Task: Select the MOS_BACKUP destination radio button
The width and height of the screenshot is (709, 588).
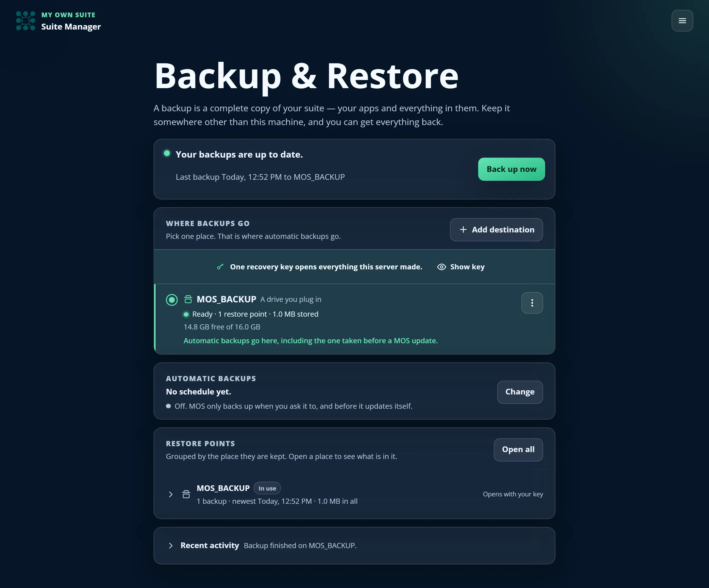Action: [172, 300]
